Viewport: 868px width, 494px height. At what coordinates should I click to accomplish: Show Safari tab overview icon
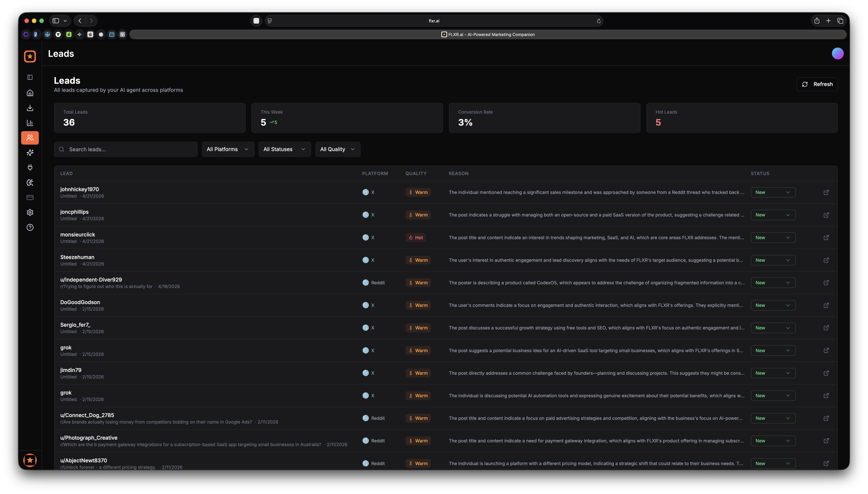pos(840,21)
